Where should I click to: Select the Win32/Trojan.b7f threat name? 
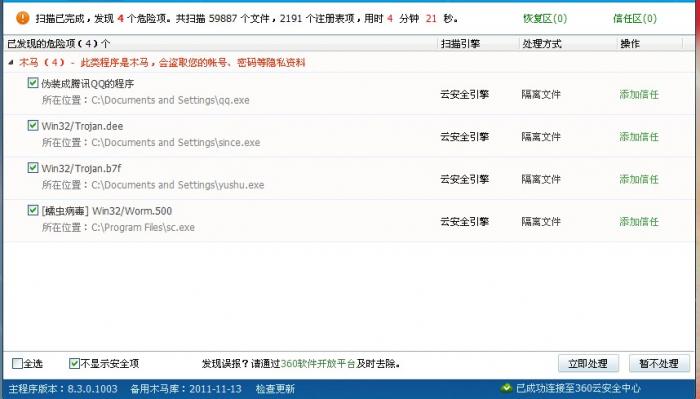pos(81,168)
